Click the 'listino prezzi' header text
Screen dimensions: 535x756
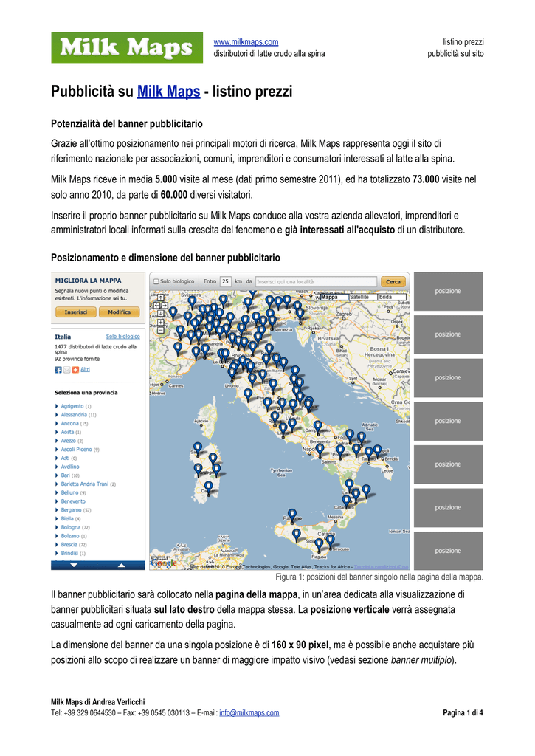click(463, 42)
